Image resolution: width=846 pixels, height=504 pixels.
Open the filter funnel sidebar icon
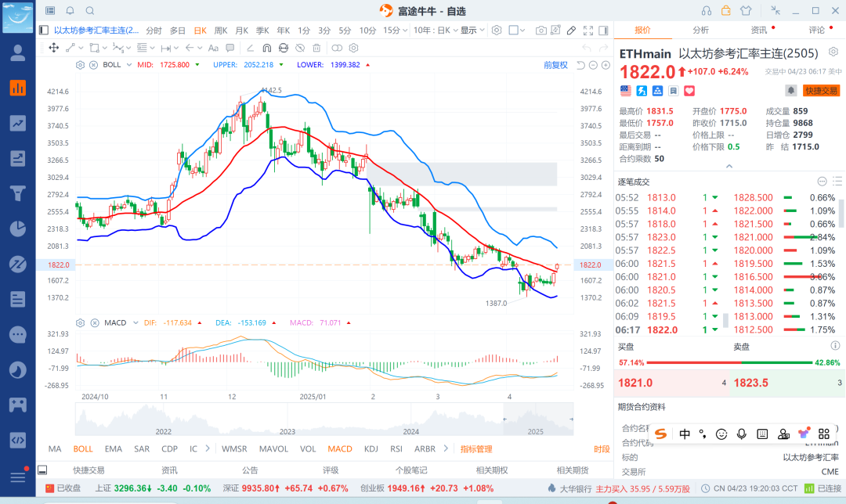(18, 193)
